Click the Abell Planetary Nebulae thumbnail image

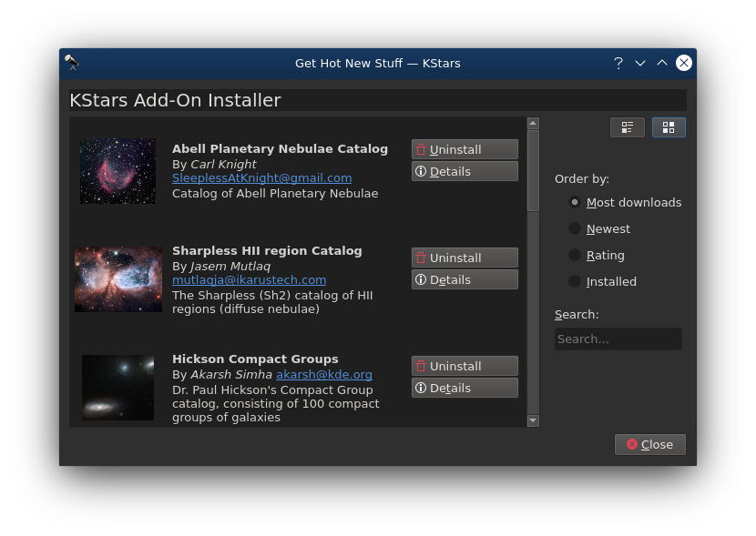pyautogui.click(x=117, y=171)
